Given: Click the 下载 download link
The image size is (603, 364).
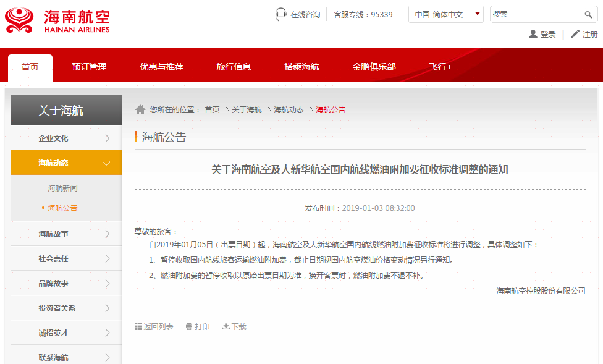Looking at the screenshot, I should [239, 327].
